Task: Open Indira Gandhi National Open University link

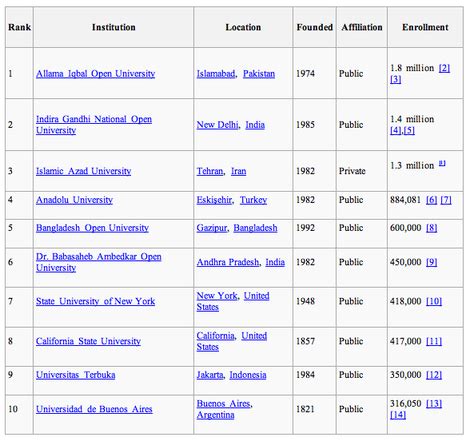Action: pos(94,125)
